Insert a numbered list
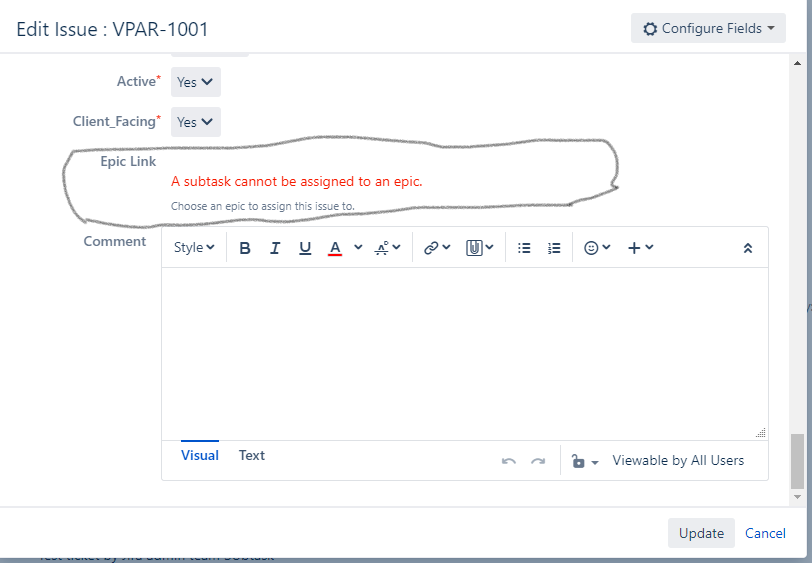Image resolution: width=812 pixels, height=563 pixels. click(x=554, y=248)
